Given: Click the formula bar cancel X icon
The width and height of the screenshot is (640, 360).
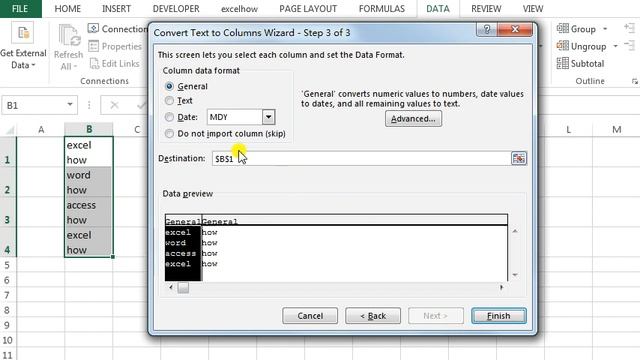Looking at the screenshot, I should pos(114,105).
